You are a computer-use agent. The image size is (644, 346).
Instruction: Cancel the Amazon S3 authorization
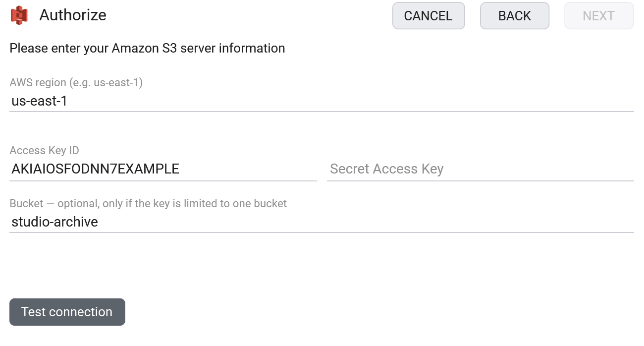[x=429, y=16]
